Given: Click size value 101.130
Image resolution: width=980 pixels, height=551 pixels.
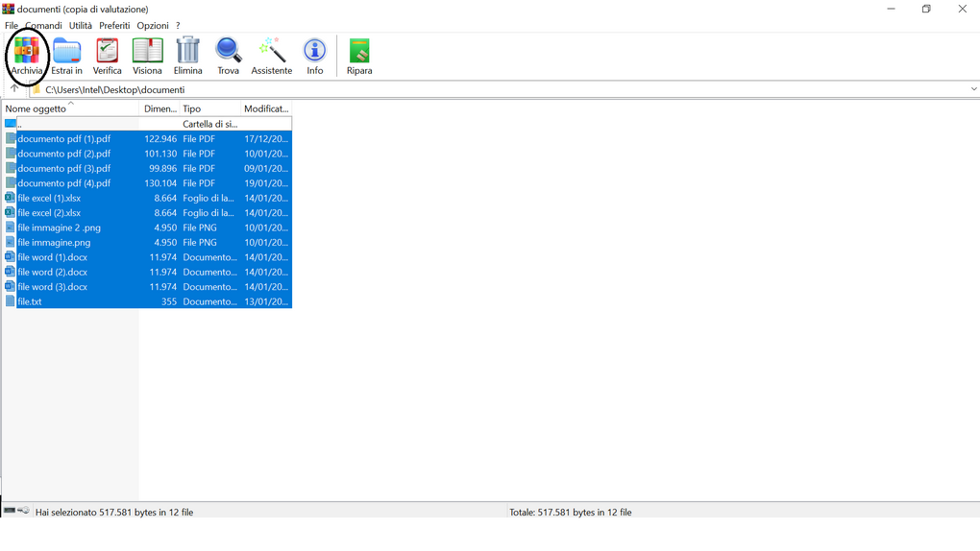Looking at the screenshot, I should point(160,153).
